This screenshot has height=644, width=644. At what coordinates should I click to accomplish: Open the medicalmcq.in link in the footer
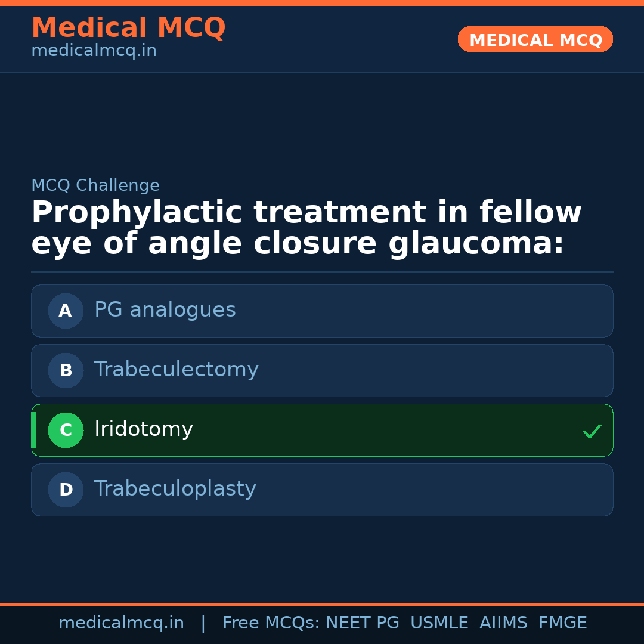point(121,623)
